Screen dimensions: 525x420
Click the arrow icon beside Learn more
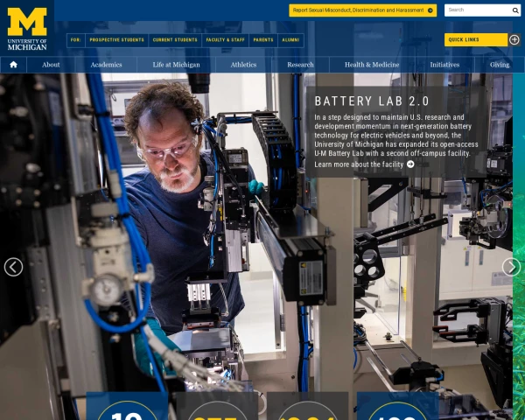[x=410, y=164]
